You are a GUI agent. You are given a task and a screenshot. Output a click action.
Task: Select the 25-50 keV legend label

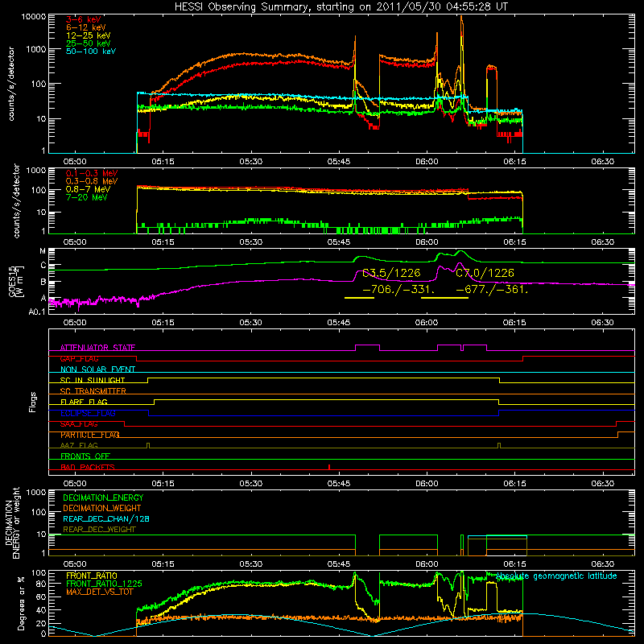(x=89, y=43)
